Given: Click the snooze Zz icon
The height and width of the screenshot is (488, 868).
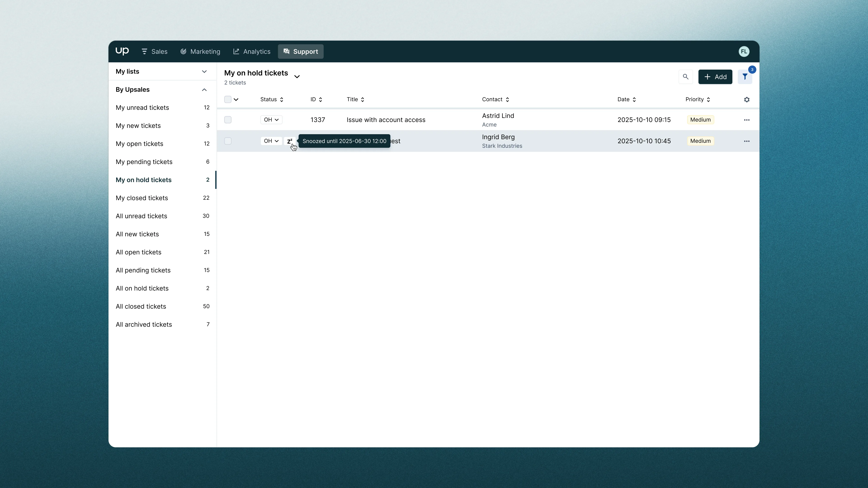Looking at the screenshot, I should click(x=289, y=141).
